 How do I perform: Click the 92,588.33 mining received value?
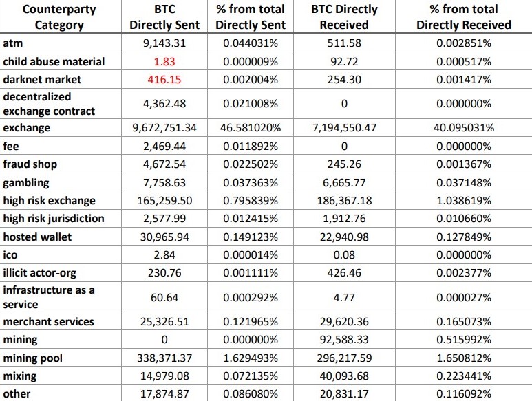(344, 340)
